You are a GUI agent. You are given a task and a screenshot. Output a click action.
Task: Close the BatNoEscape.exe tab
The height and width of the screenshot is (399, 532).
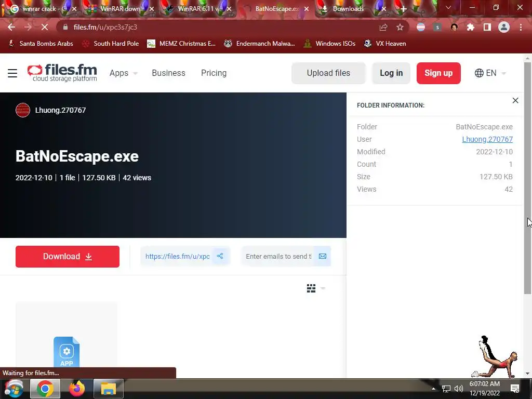pyautogui.click(x=307, y=9)
